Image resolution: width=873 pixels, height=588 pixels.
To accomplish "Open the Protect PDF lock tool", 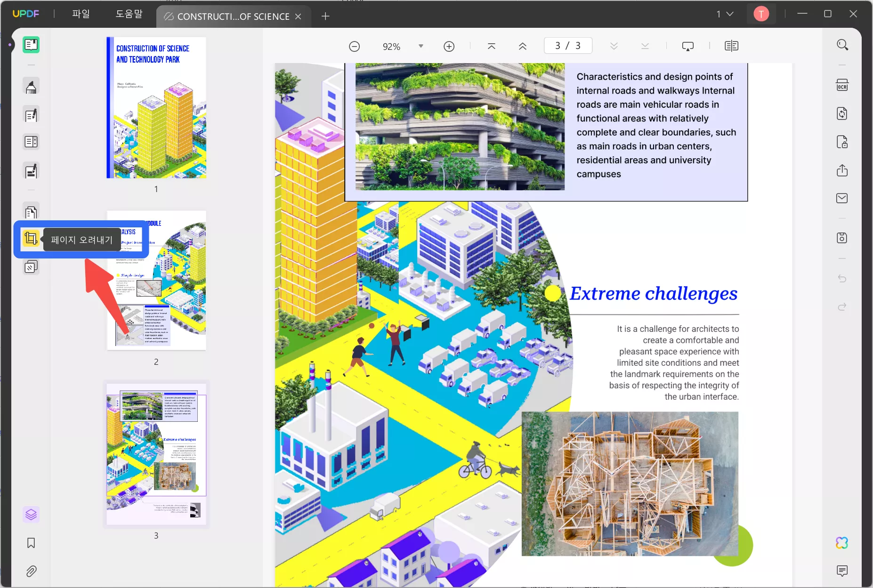I will tap(842, 142).
